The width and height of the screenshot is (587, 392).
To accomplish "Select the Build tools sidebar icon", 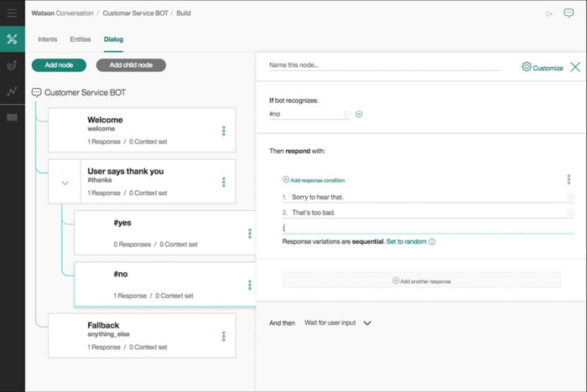I will click(12, 39).
